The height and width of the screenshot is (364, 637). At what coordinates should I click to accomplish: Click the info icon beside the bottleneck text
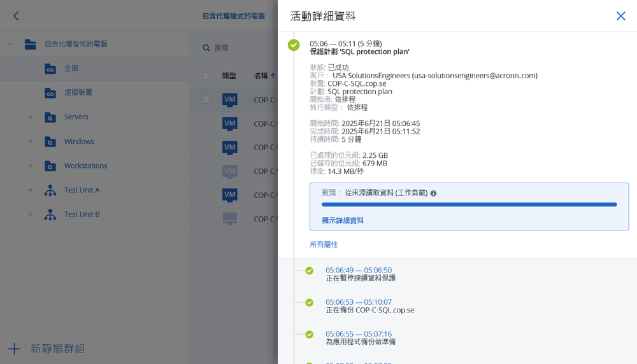[433, 193]
